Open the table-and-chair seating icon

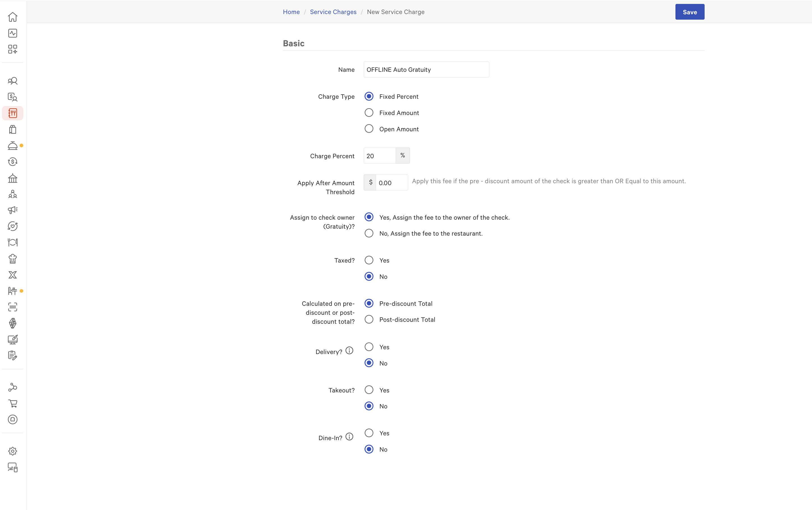pyautogui.click(x=12, y=291)
